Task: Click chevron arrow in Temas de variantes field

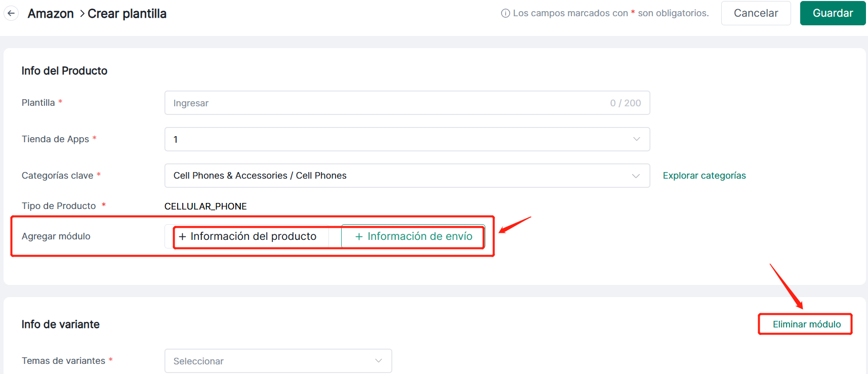Action: [x=378, y=361]
